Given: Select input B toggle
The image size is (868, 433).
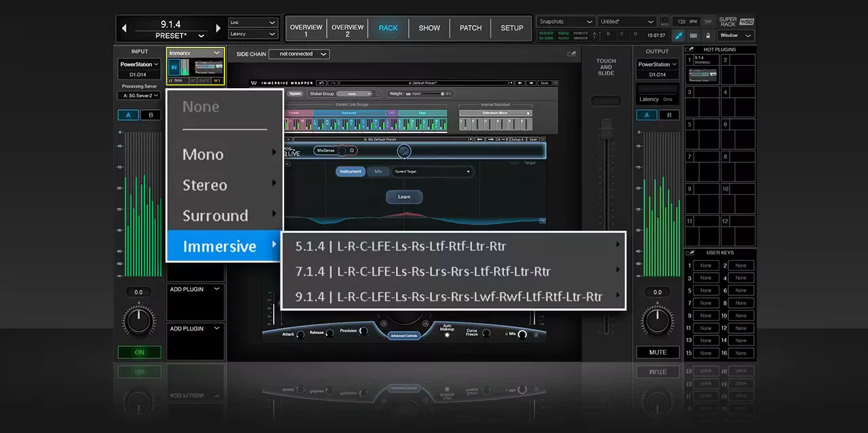Looking at the screenshot, I should [x=151, y=115].
